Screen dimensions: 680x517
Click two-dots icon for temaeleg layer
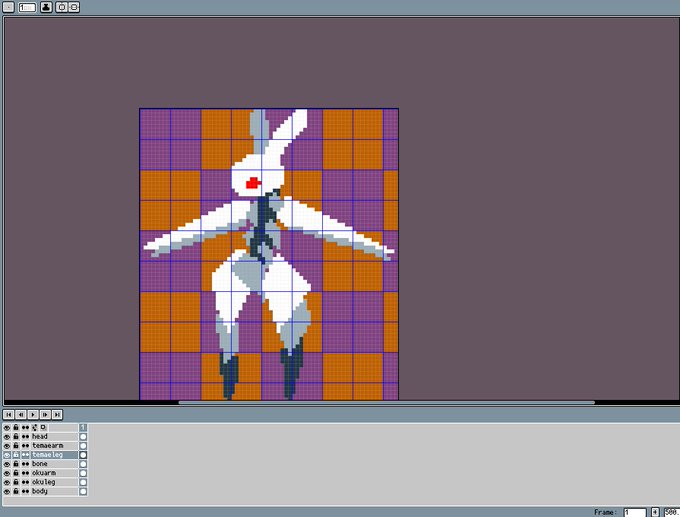[x=25, y=455]
